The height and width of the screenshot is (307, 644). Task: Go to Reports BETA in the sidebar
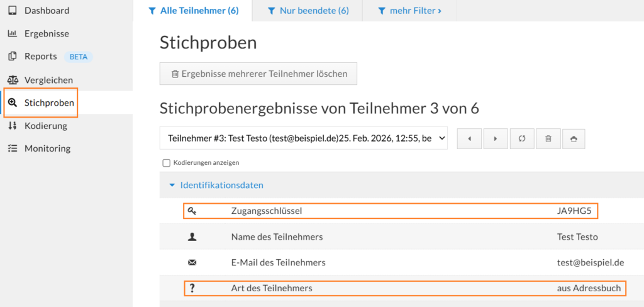pos(41,57)
